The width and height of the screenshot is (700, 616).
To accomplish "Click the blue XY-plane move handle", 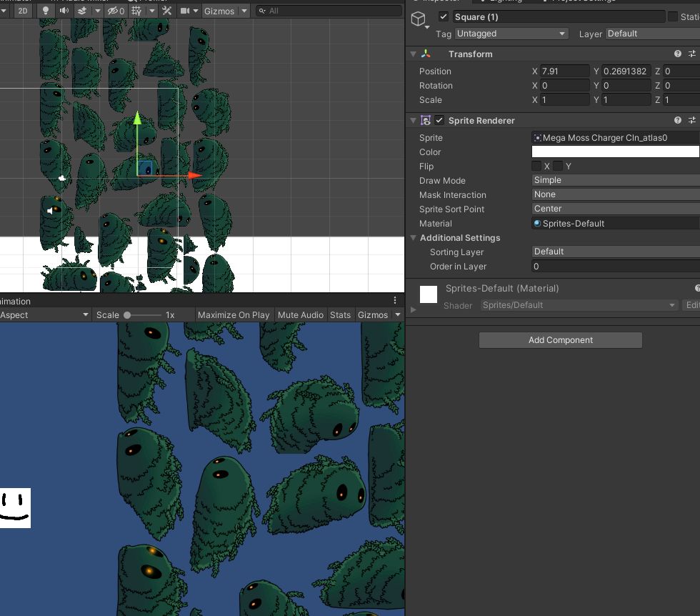I will coord(144,168).
